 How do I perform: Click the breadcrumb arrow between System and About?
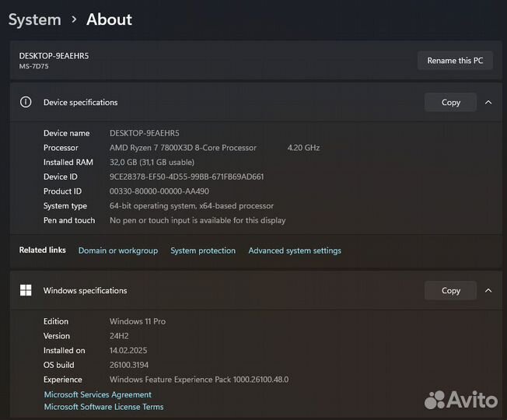point(74,19)
